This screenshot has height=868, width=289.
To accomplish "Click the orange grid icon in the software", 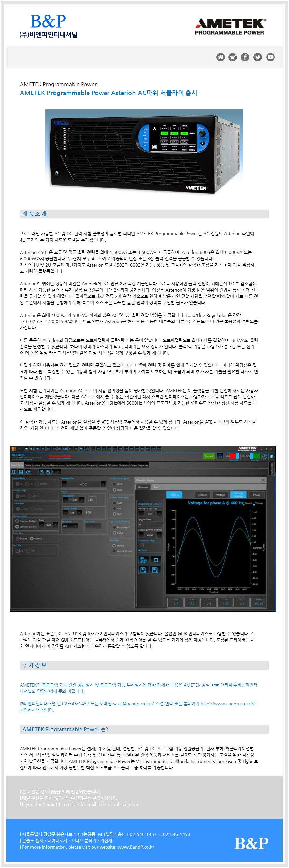I will (x=14, y=449).
